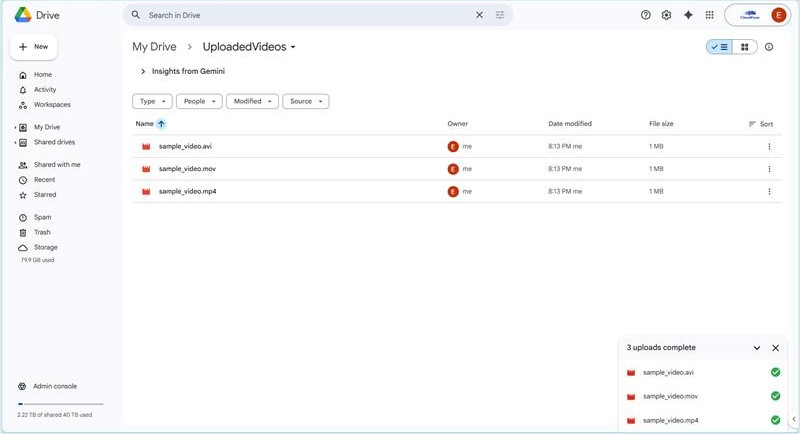Open the Google apps grid icon

click(x=710, y=15)
